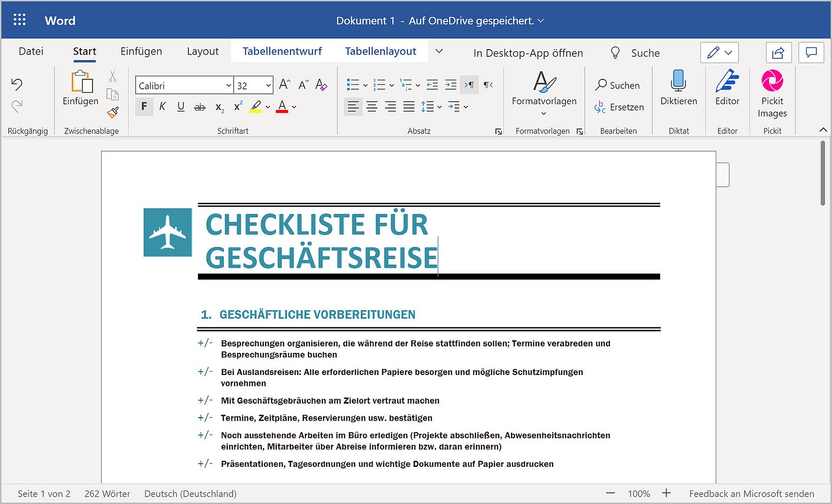Toggle italic formatting with K button
The image size is (832, 504).
point(162,106)
